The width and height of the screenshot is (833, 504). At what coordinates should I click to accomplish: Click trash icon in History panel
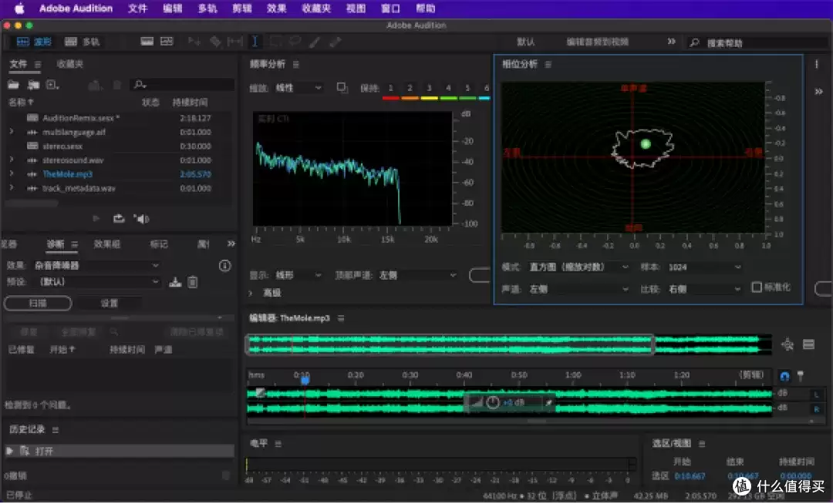226,475
